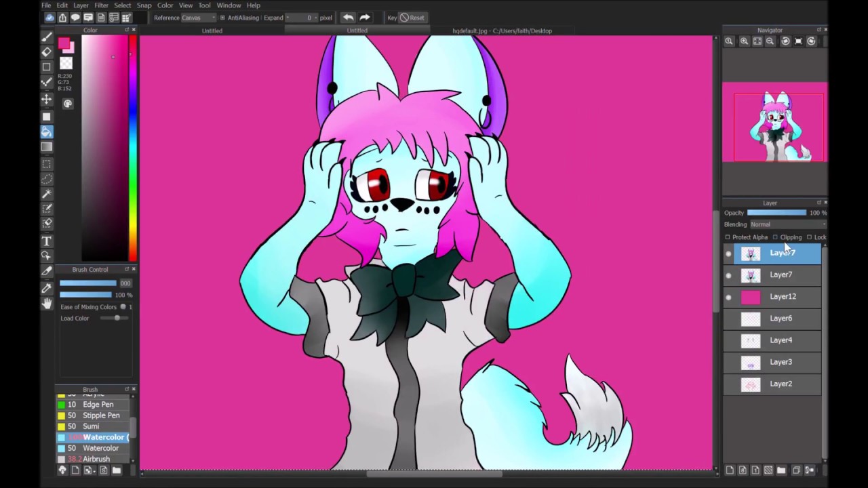This screenshot has height=488, width=868.
Task: Select the Brush tool in left toolbar
Action: (47, 37)
